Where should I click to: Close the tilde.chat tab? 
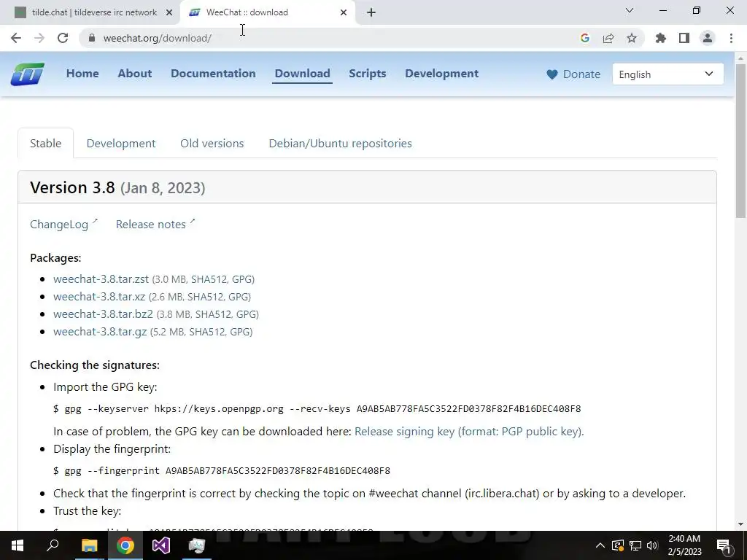[x=169, y=12]
